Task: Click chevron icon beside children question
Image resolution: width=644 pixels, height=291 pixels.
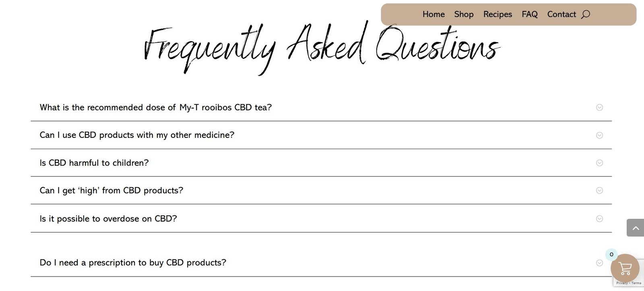Action: [x=599, y=163]
